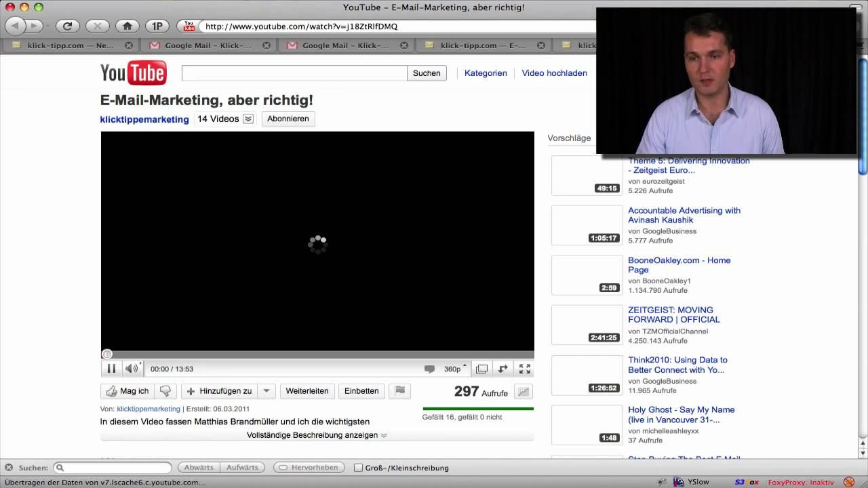Open the 360p quality dropdown
This screenshot has width=868, height=488.
point(455,369)
